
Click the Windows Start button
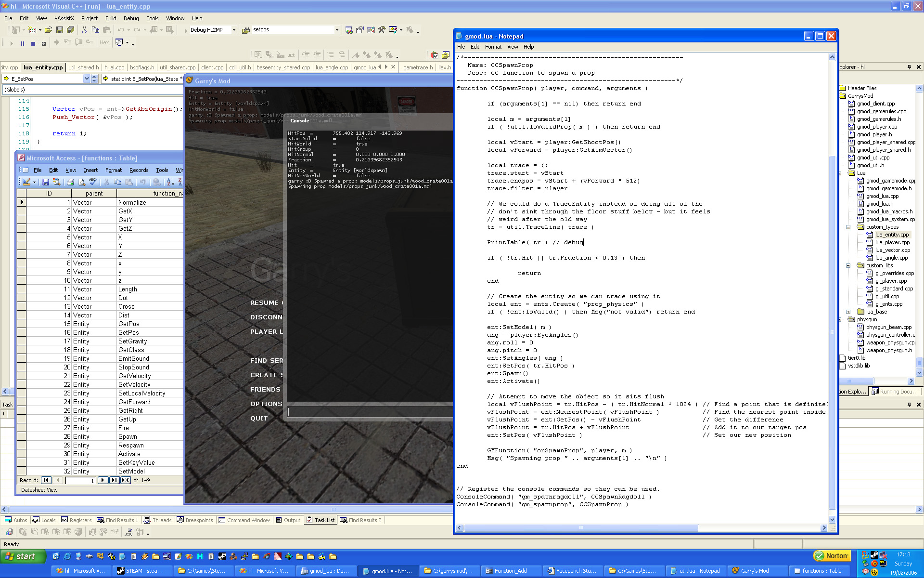(23, 556)
